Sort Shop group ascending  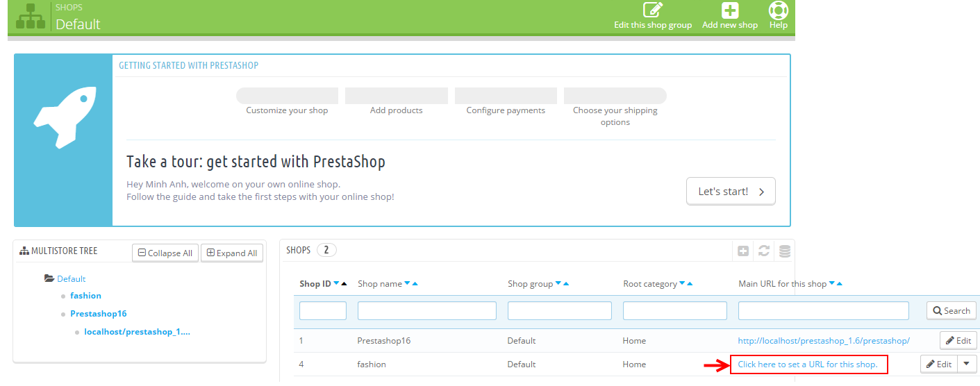click(566, 283)
